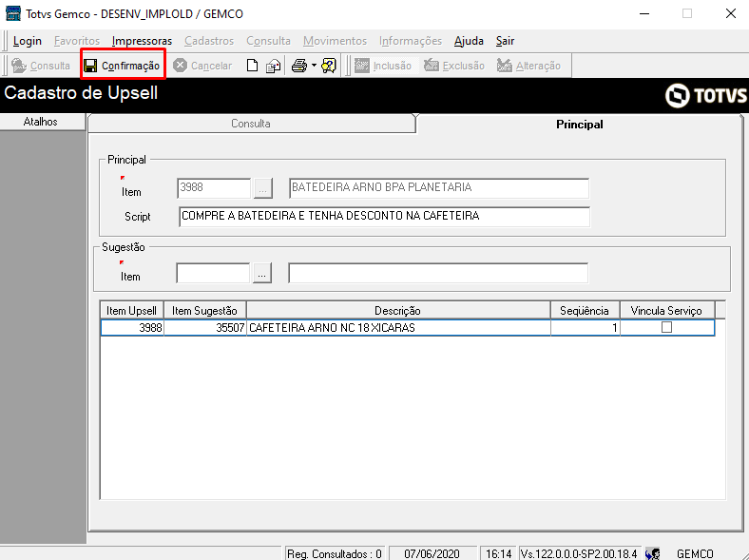Click the Totvs Gemco title bar app icon

pos(13,13)
